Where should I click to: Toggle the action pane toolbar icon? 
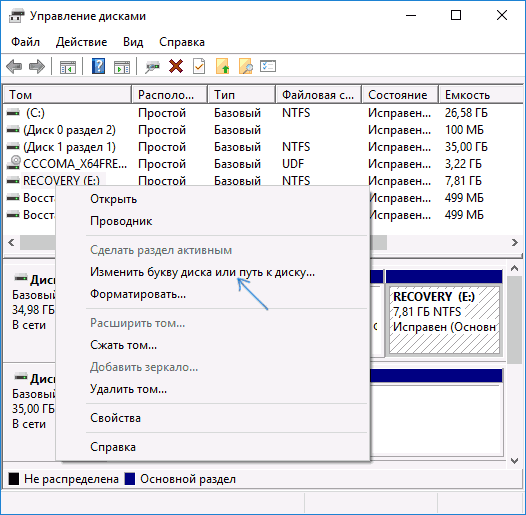coord(122,66)
